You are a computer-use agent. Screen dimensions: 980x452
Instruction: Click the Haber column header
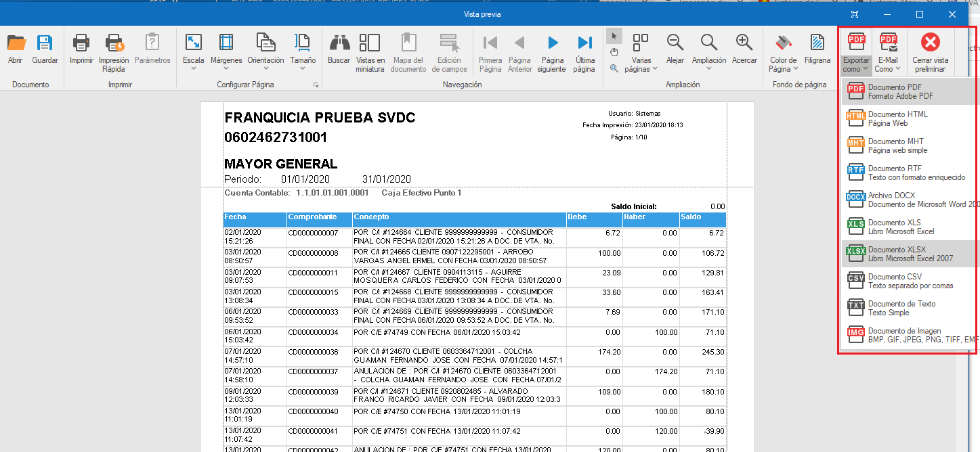[651, 219]
